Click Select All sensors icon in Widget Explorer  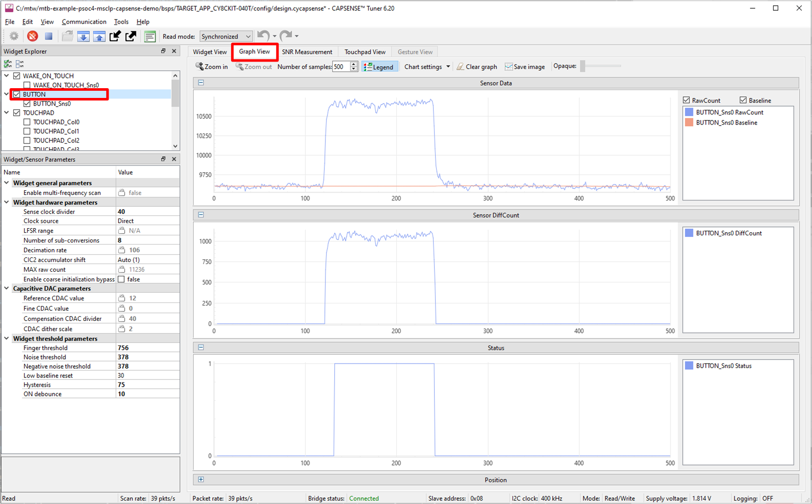click(x=8, y=64)
